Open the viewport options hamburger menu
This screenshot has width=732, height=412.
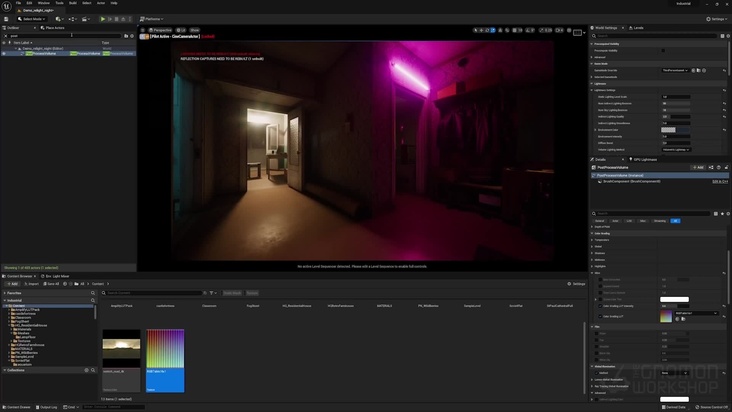(143, 30)
